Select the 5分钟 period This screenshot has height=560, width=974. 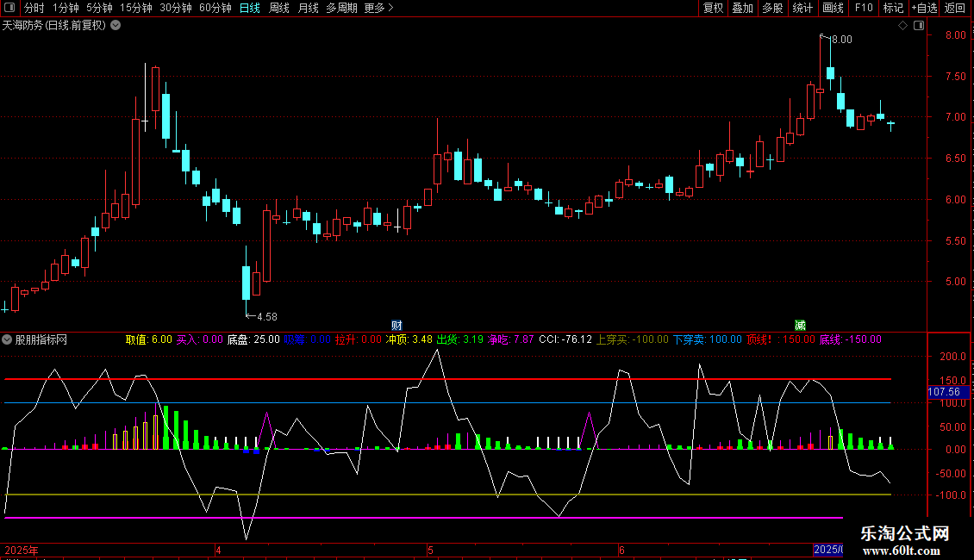click(x=99, y=8)
